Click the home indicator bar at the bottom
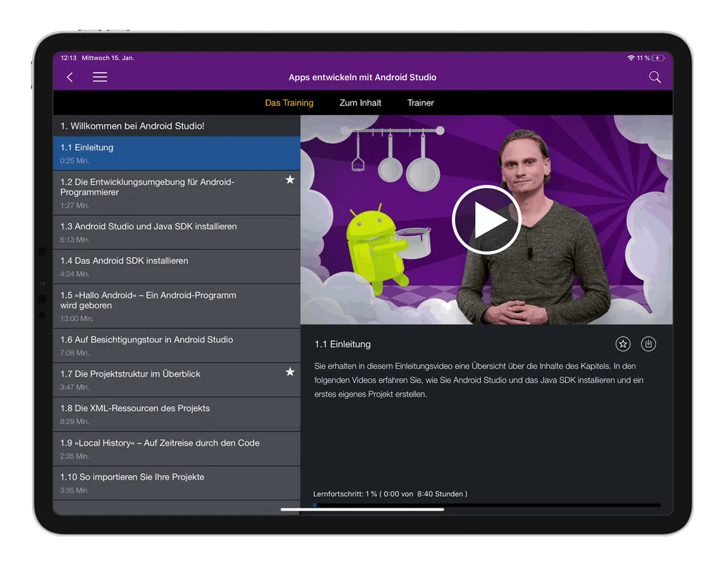 point(362,510)
